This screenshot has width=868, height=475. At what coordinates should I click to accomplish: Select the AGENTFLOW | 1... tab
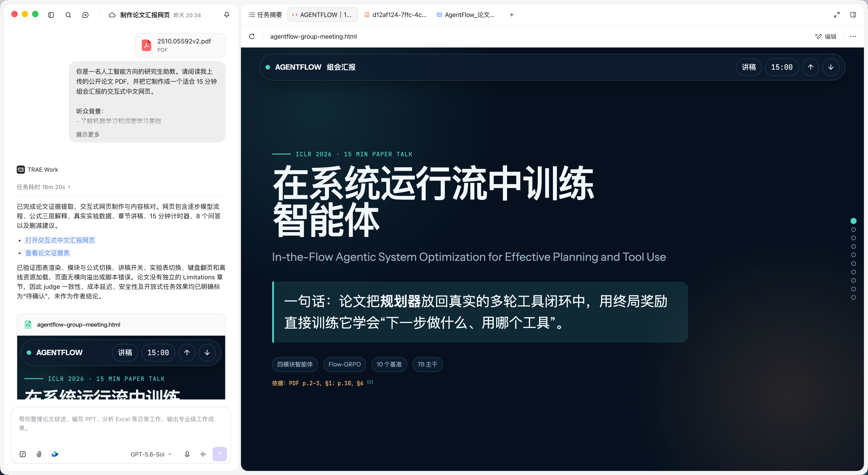[x=322, y=15]
